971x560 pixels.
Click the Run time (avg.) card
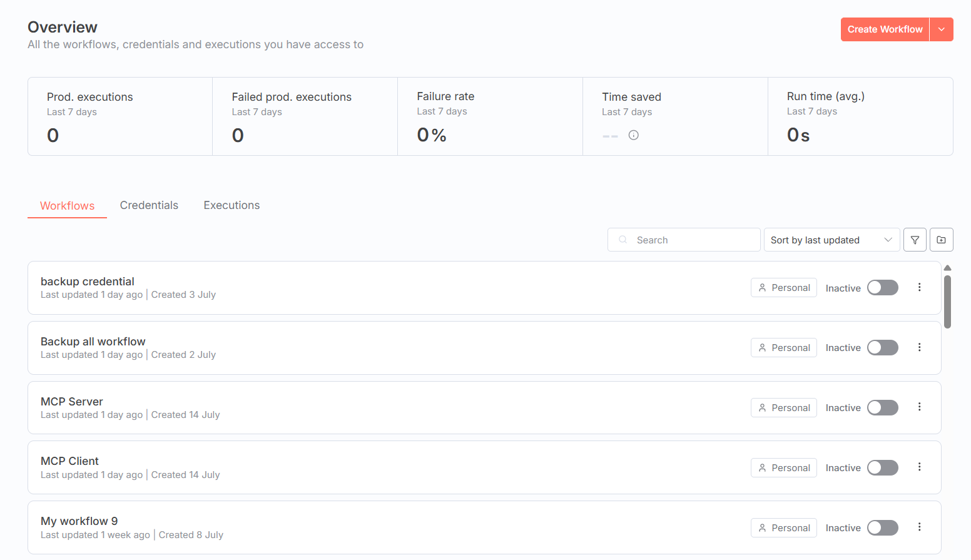[861, 116]
